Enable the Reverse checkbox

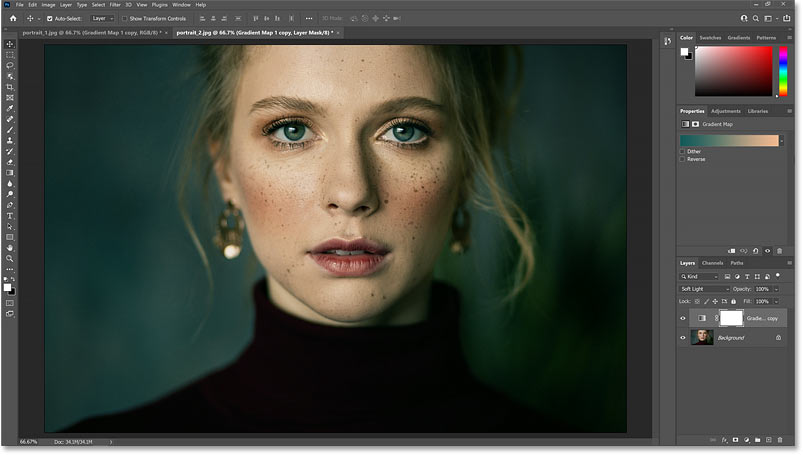pos(682,159)
